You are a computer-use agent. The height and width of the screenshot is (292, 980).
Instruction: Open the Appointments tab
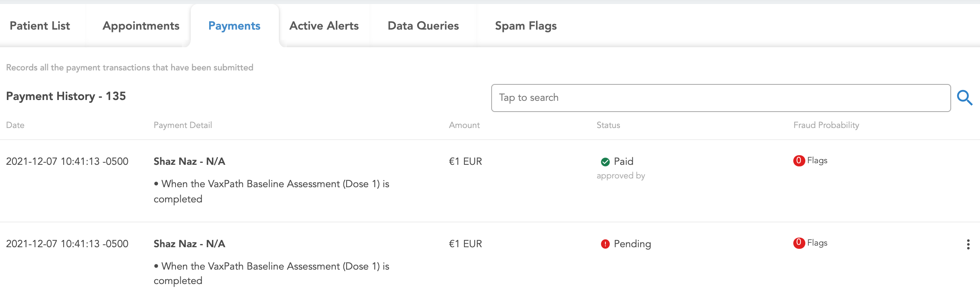pos(141,26)
